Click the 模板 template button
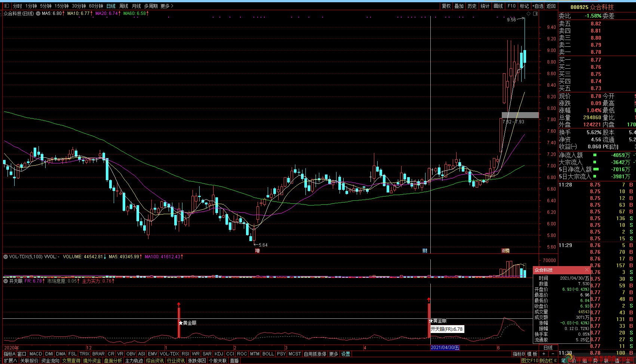This screenshot has width=636, height=364. (532, 354)
